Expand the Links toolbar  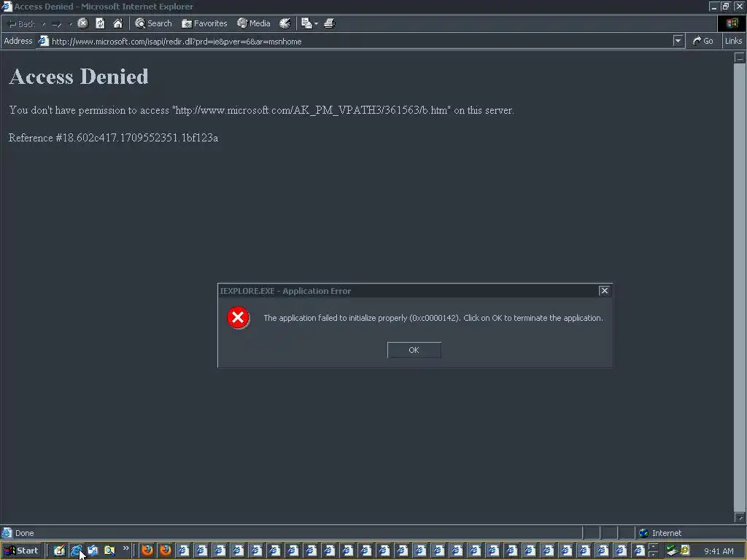click(x=733, y=41)
